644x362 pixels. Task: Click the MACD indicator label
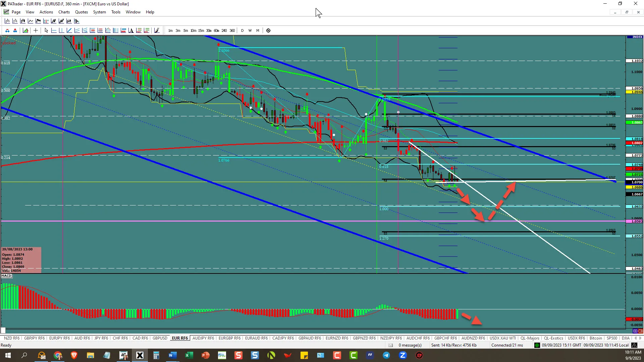[6, 276]
